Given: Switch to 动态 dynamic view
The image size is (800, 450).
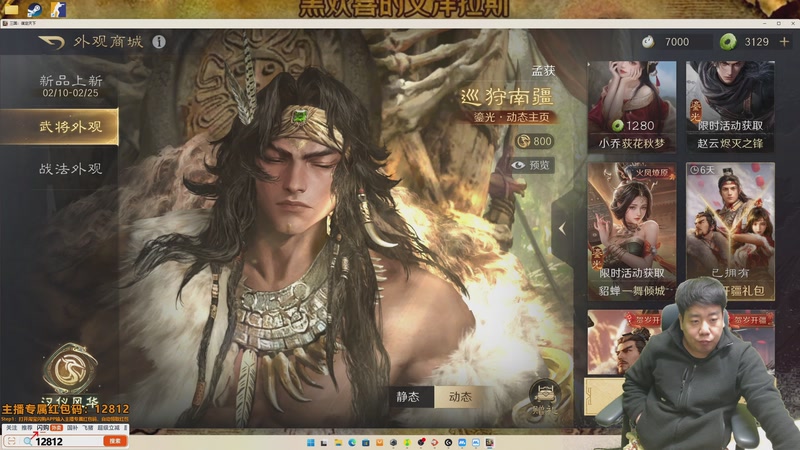Looking at the screenshot, I should (x=460, y=396).
